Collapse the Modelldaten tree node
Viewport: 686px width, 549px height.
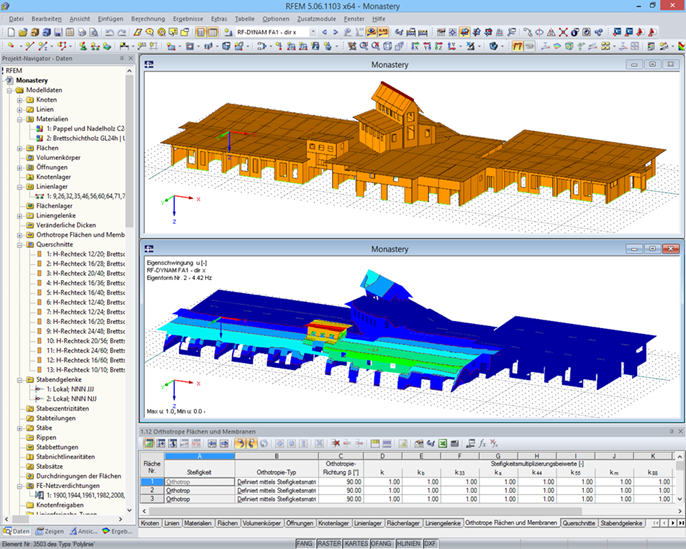pyautogui.click(x=9, y=90)
